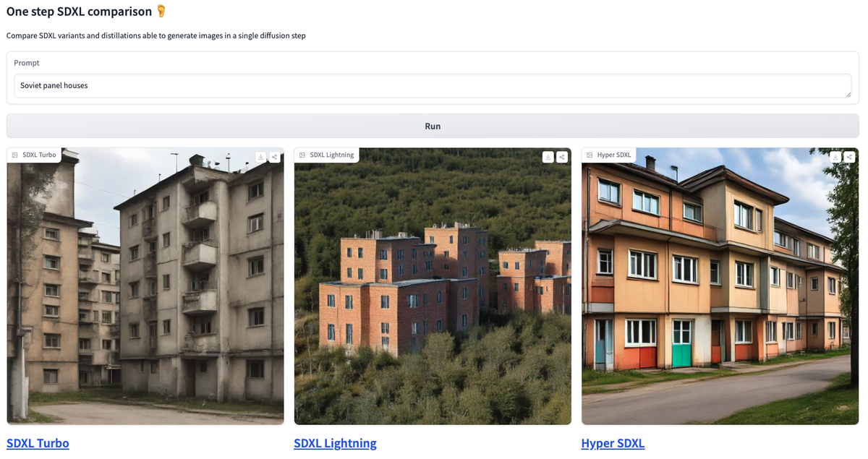Share the Hyper SDXL image

(x=849, y=157)
